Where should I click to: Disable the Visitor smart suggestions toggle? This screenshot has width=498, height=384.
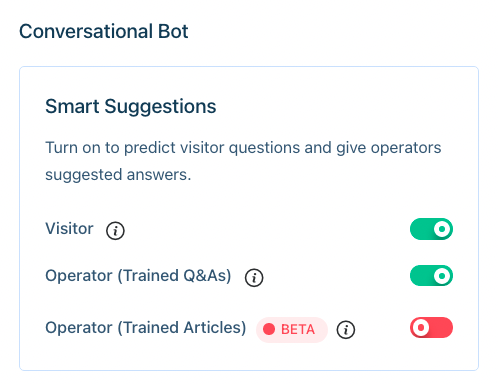pos(431,229)
